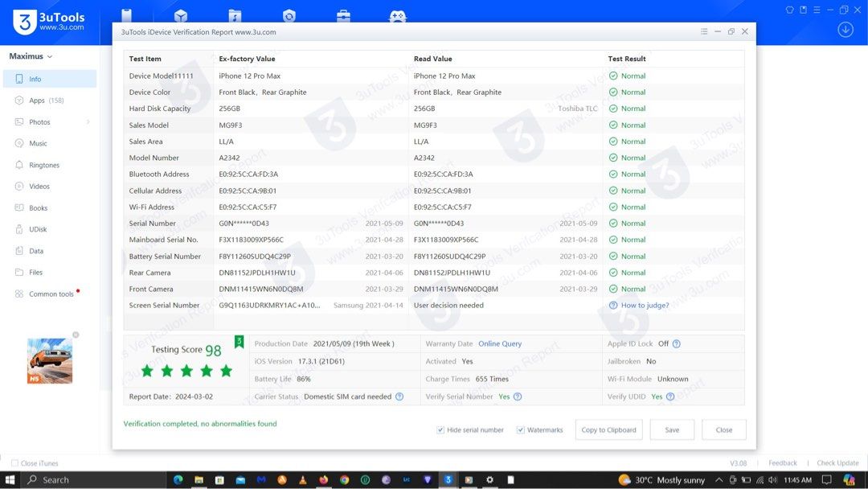Image resolution: width=868 pixels, height=489 pixels.
Task: Open the Maximus device dropdown
Action: coord(31,56)
